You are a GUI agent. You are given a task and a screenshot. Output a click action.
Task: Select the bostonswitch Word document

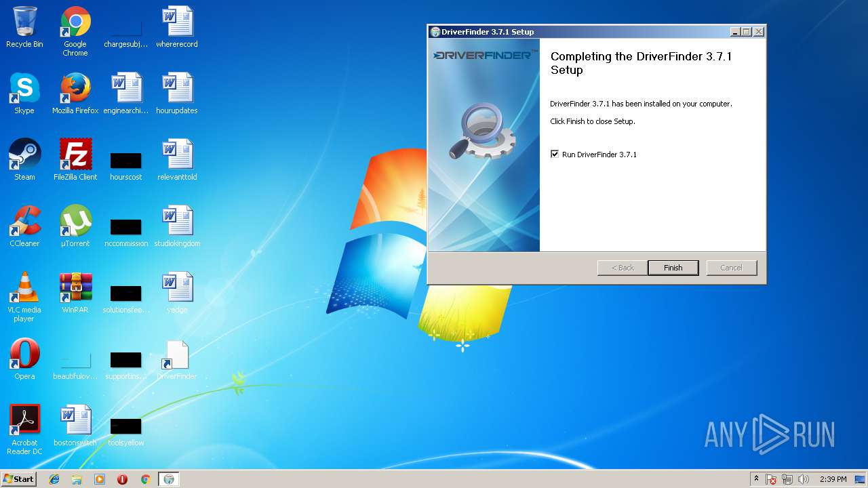coord(75,426)
